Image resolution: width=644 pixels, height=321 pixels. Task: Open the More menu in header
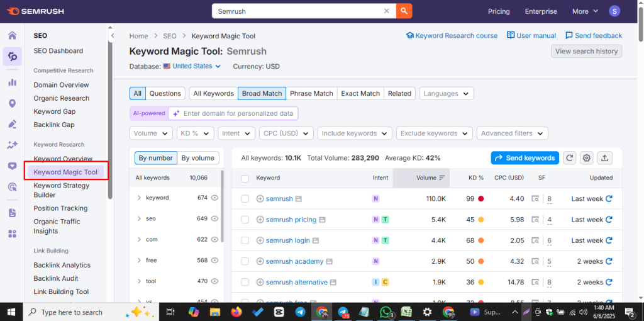click(586, 11)
